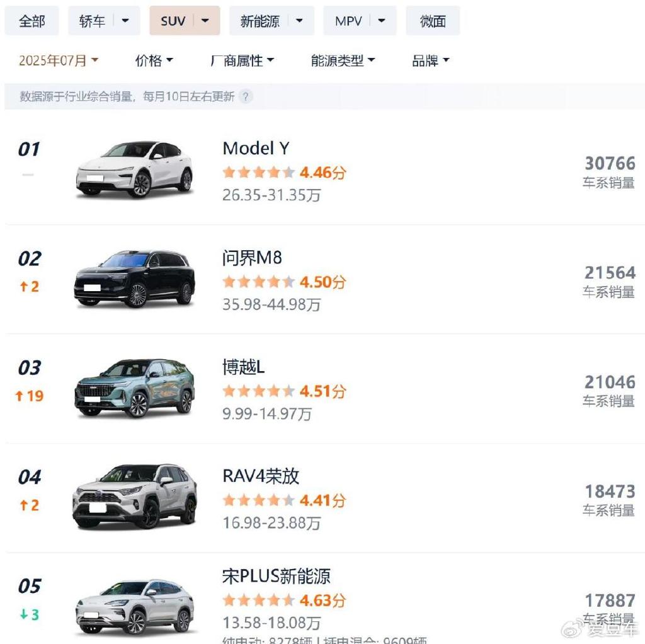Open the 厂商属性 filter dropdown
The width and height of the screenshot is (645, 644).
point(242,60)
